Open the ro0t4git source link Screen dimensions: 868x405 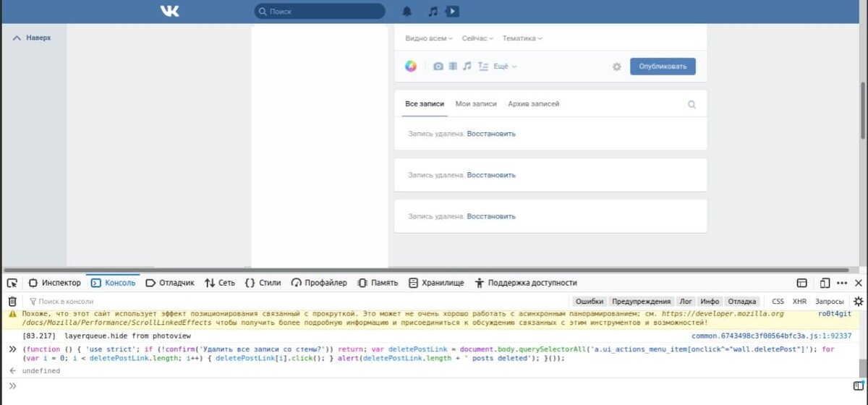tap(835, 314)
